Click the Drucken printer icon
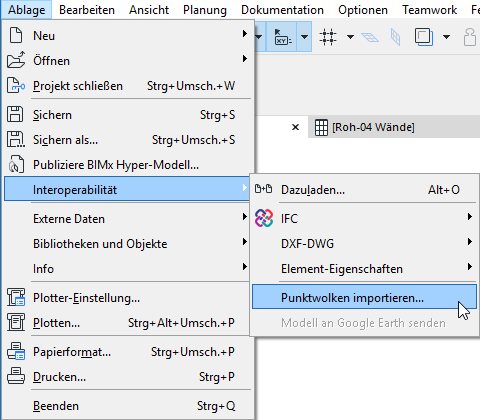The height and width of the screenshot is (420, 480). click(x=16, y=377)
